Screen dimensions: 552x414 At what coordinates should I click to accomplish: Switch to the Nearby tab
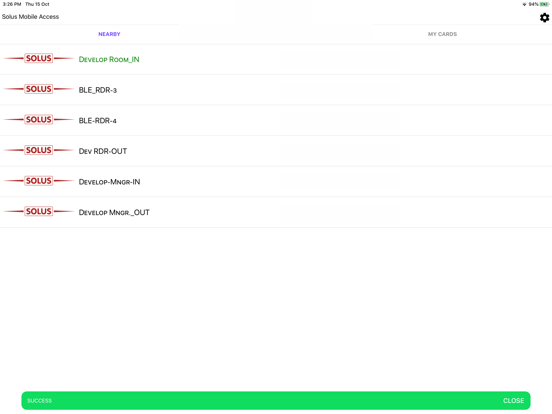click(x=109, y=34)
